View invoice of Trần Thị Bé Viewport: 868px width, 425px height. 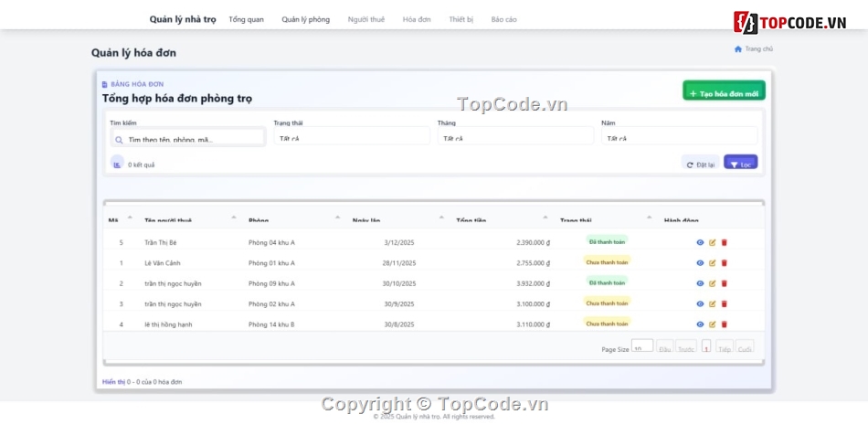[700, 242]
